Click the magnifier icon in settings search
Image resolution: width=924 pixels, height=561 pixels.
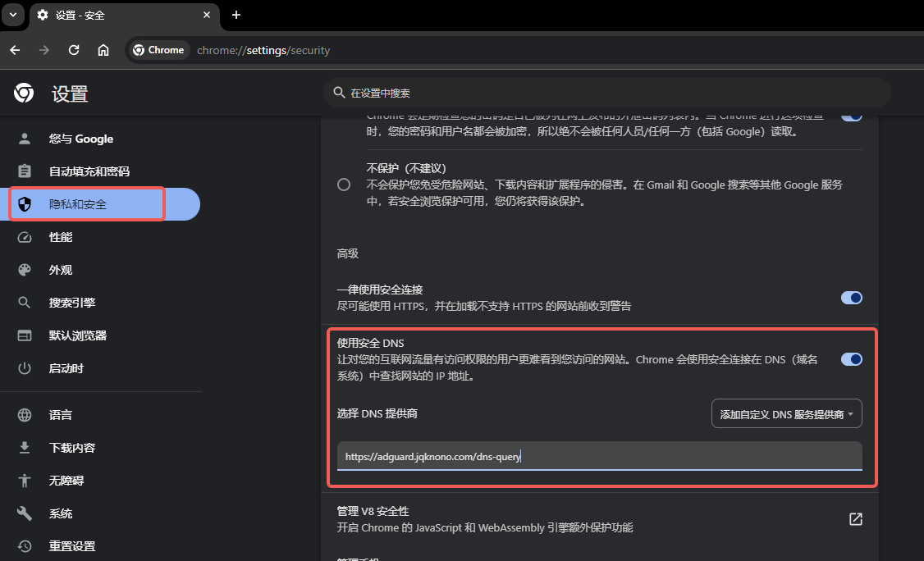pos(339,93)
